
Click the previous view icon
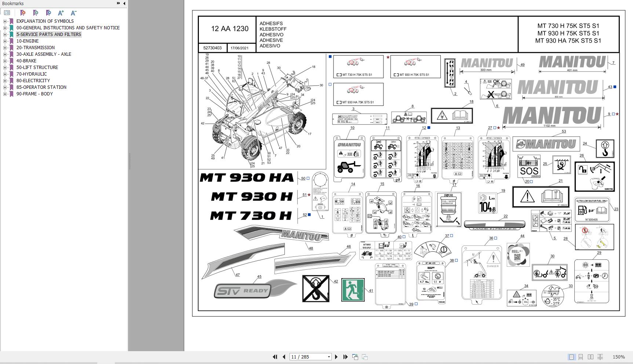(355, 357)
